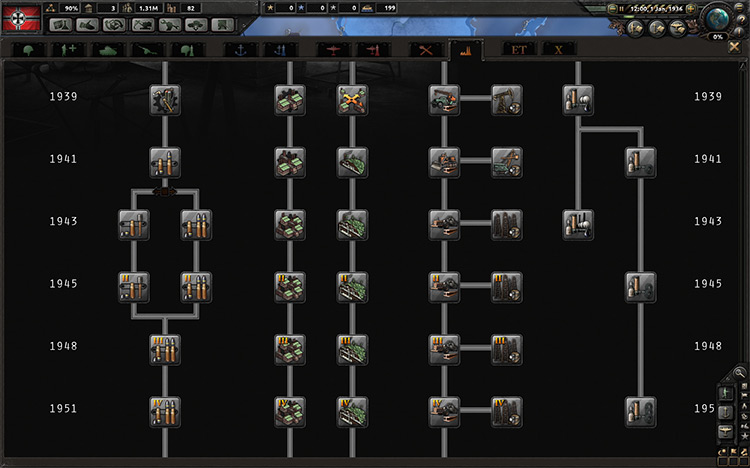Select the 1939 oil derrick excavation technology

507,100
